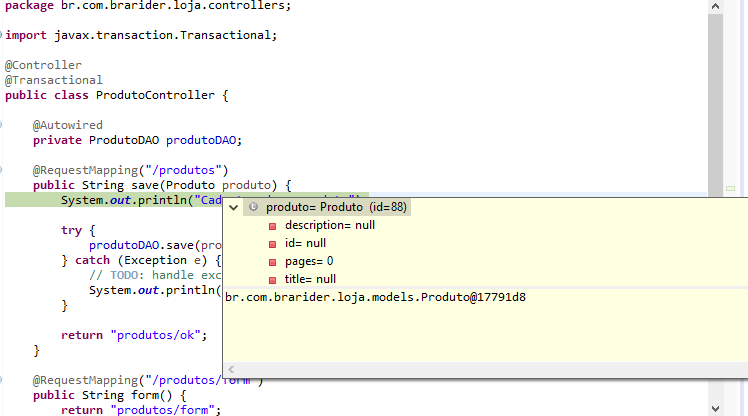Viewport: 748px width, 416px height.
Task: Select 'produto= Produto (id=88)' row
Action: click(327, 207)
